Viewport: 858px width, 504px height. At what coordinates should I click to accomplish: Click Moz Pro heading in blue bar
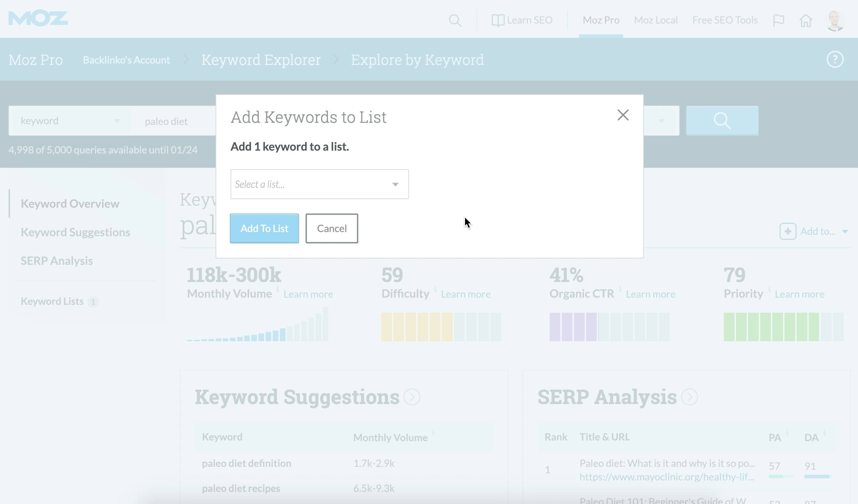tap(35, 60)
